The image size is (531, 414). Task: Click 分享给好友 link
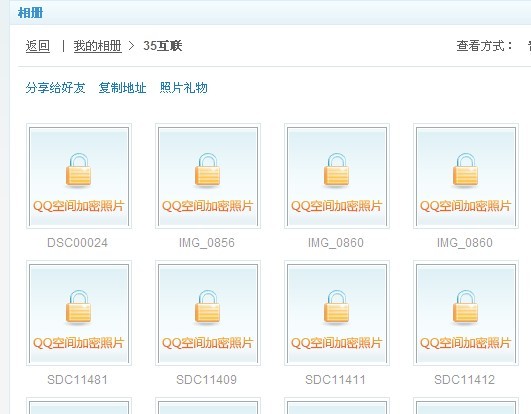tap(55, 88)
